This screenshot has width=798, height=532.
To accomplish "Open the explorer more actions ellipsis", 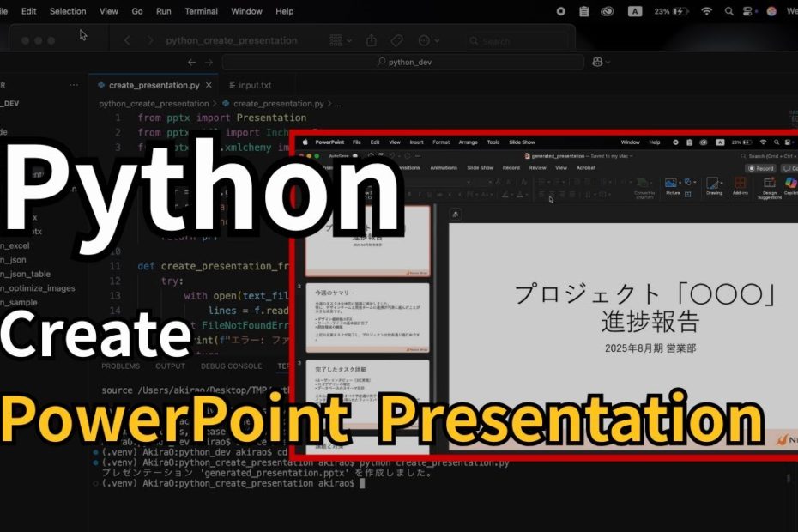I will click(x=74, y=85).
